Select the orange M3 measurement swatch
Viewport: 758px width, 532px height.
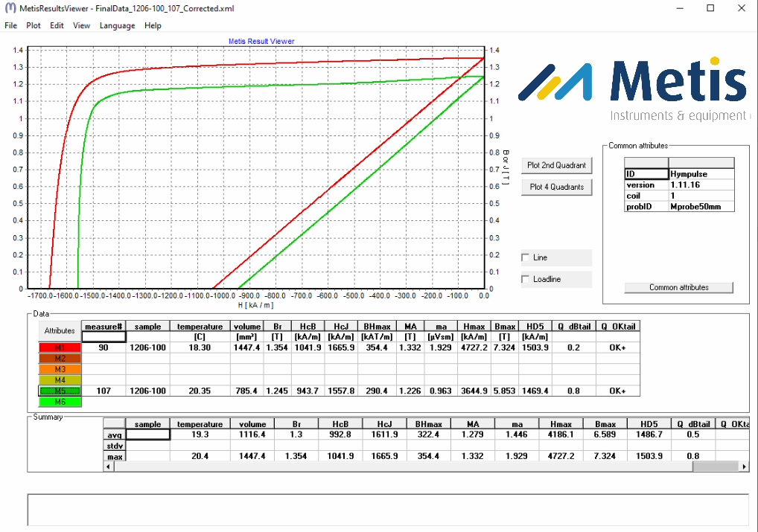(x=60, y=369)
